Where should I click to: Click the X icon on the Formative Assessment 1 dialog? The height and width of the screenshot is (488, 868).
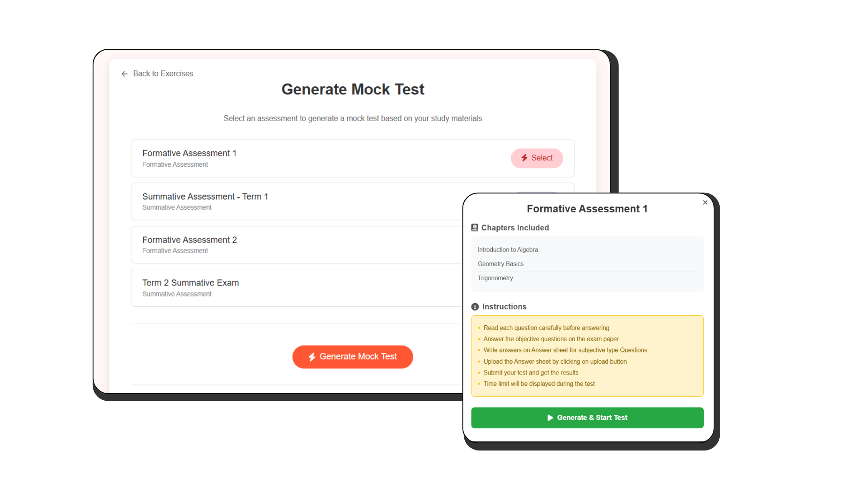point(704,202)
